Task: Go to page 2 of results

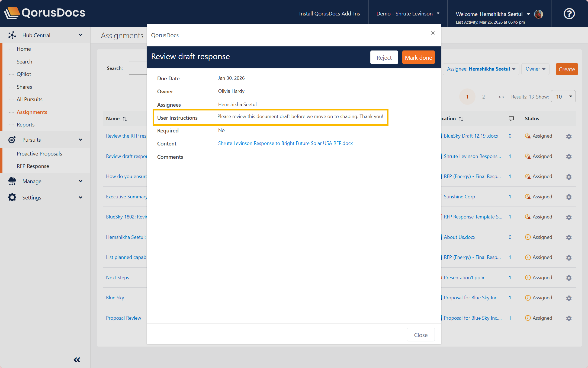Action: [483, 97]
